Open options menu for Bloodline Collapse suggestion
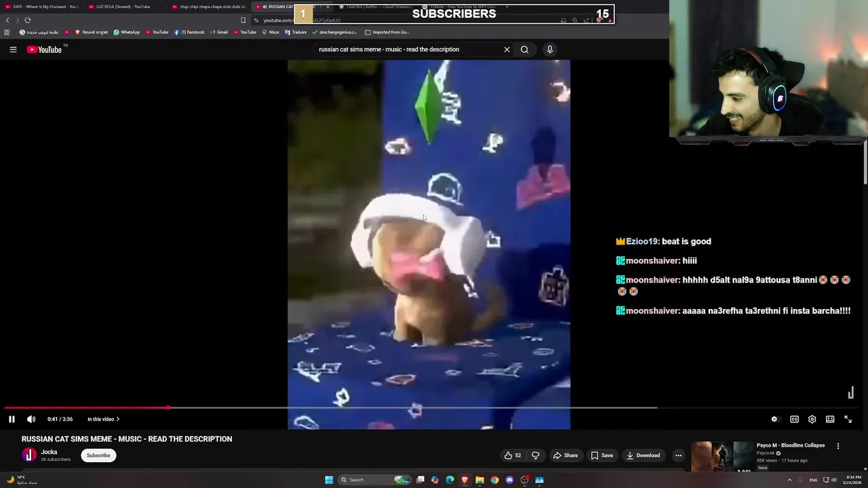The height and width of the screenshot is (488, 868). pyautogui.click(x=838, y=446)
